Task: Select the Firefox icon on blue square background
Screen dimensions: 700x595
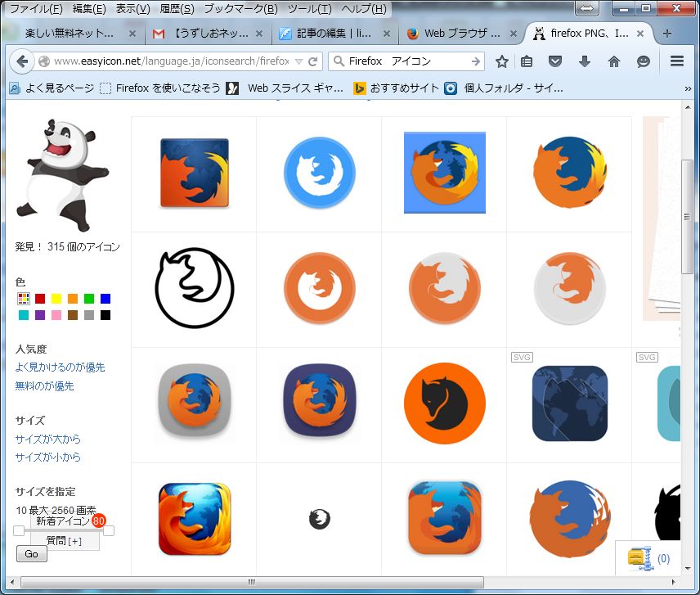Action: [445, 173]
